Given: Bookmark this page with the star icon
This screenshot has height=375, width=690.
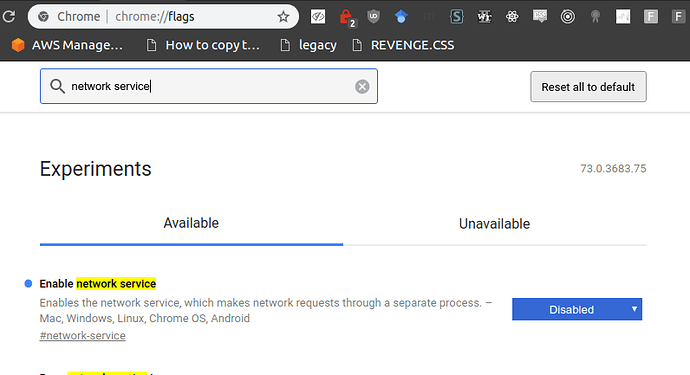Looking at the screenshot, I should coord(283,17).
